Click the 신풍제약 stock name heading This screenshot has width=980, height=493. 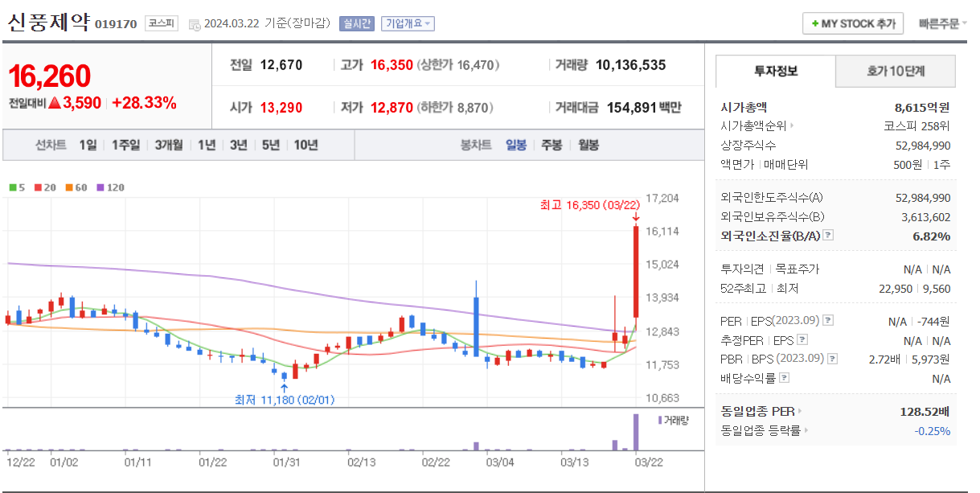click(x=49, y=22)
